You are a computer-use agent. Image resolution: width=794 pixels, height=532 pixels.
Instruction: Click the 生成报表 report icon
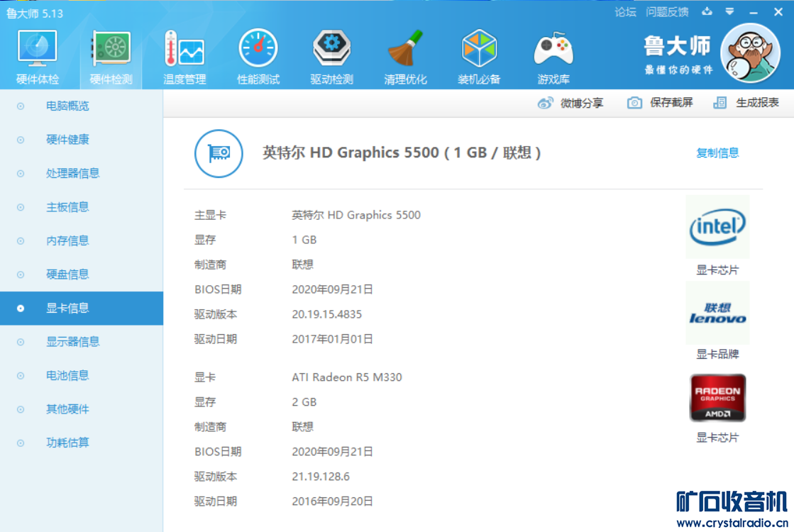point(719,104)
